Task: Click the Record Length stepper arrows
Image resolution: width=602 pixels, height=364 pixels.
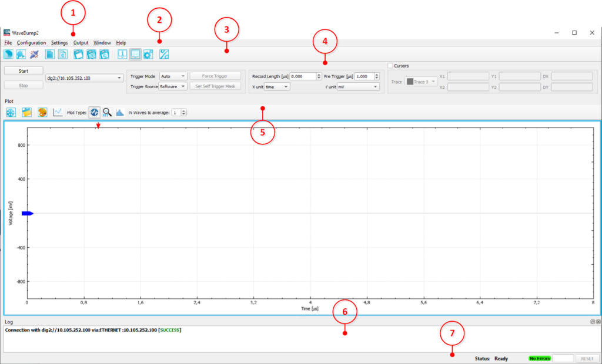Action: click(319, 76)
